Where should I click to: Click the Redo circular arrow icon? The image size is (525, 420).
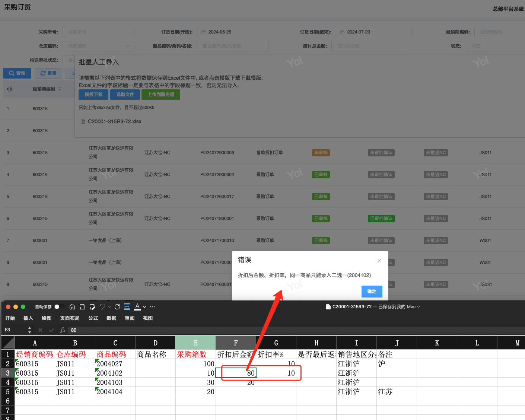[117, 307]
